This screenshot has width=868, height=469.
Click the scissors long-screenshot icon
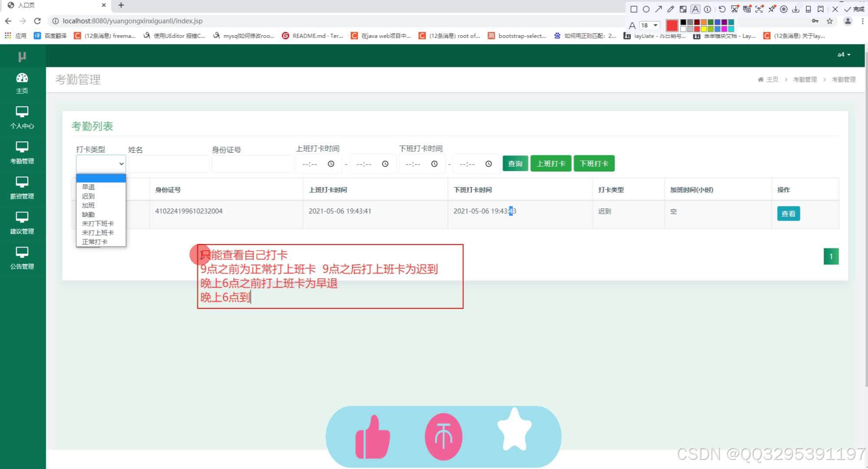735,9
